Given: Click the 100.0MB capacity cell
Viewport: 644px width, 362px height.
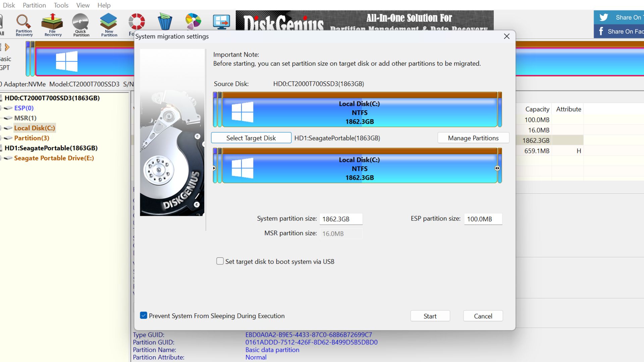Looking at the screenshot, I should click(x=537, y=120).
